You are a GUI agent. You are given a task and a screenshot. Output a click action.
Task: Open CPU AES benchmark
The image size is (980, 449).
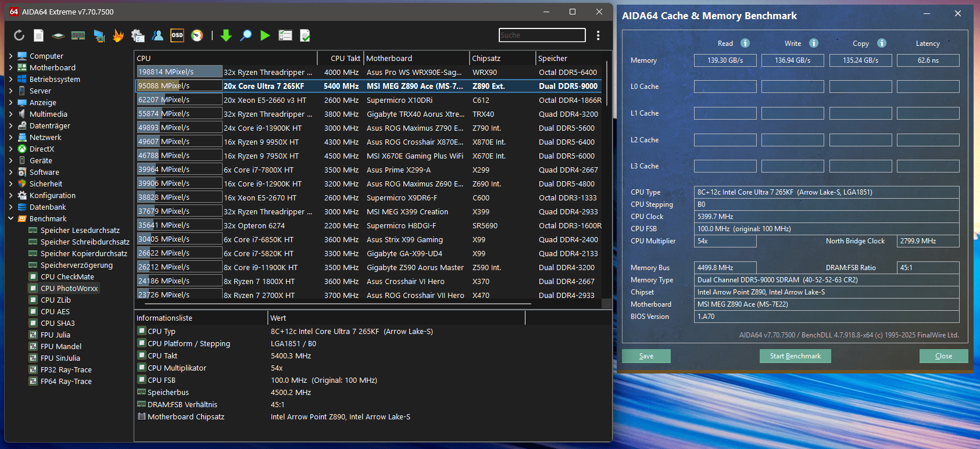click(x=55, y=312)
